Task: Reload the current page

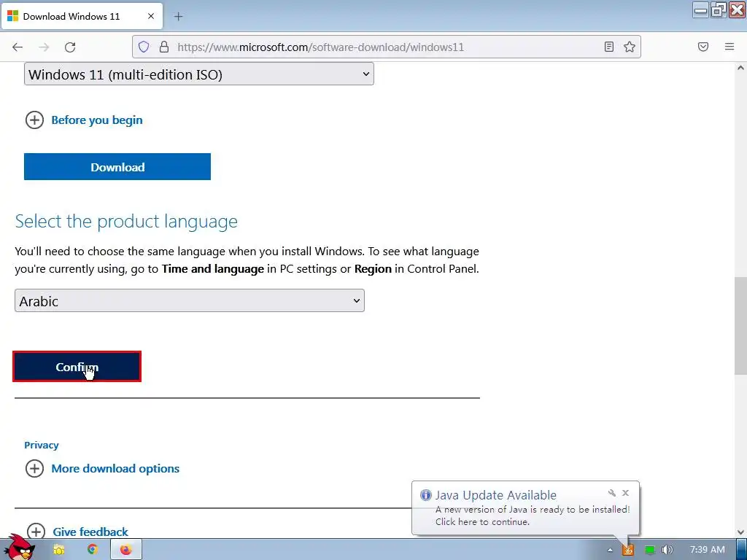Action: pos(70,47)
